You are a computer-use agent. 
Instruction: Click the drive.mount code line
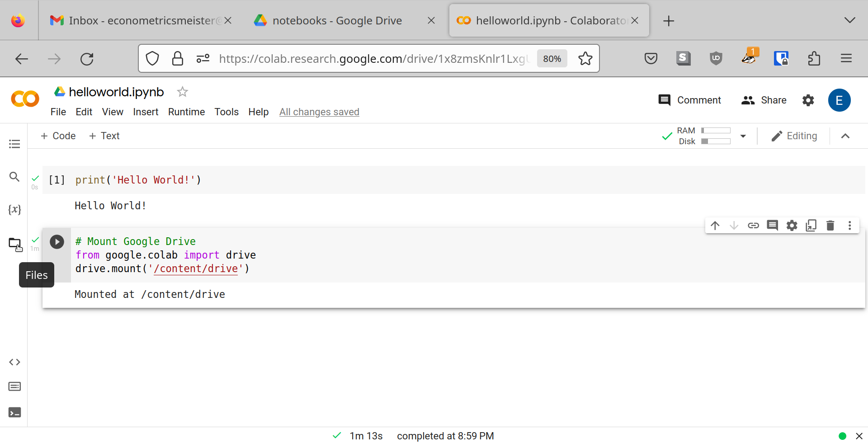point(162,269)
